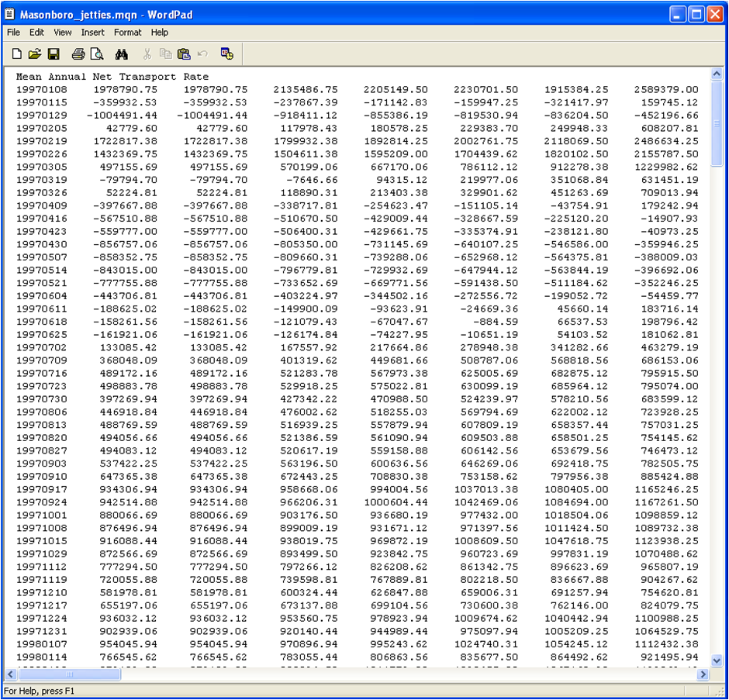Click the status bar 'For Help, press F1'
Viewport: 729px width, 700px height.
point(39,691)
